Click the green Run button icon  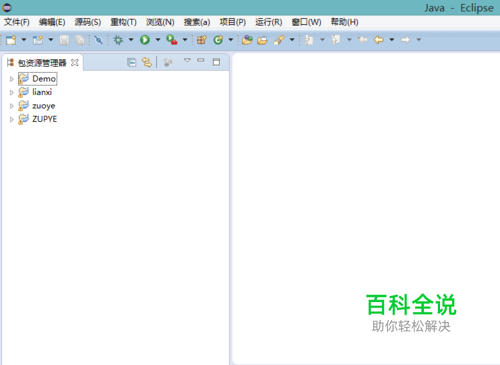(145, 40)
